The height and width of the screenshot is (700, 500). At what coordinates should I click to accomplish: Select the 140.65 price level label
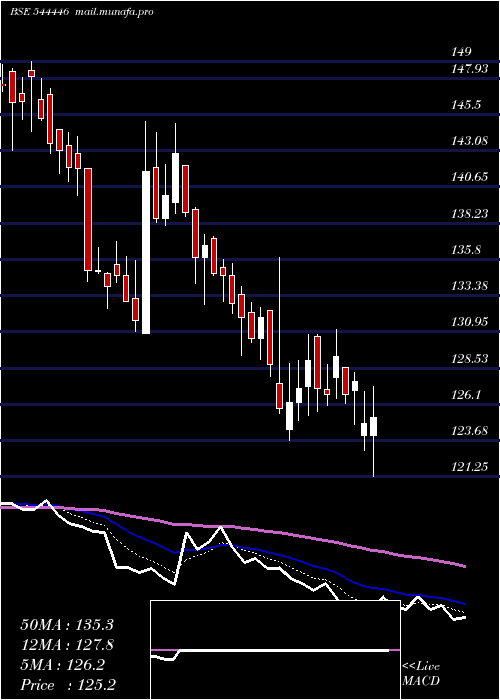(x=469, y=177)
